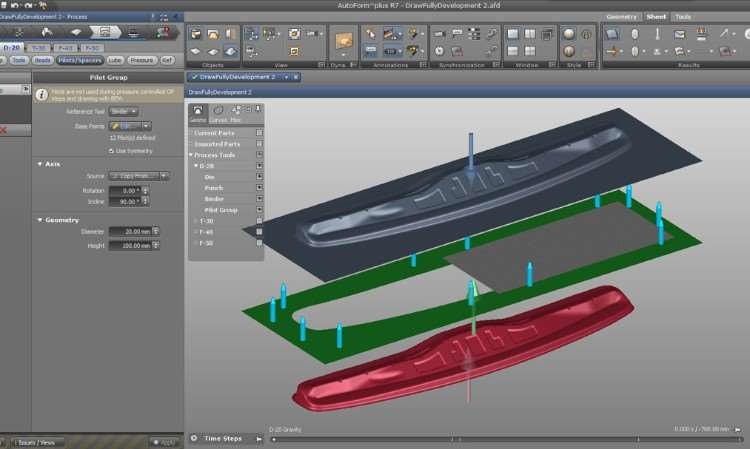Switch to the Geometry results tab
This screenshot has height=449, width=750.
[621, 17]
